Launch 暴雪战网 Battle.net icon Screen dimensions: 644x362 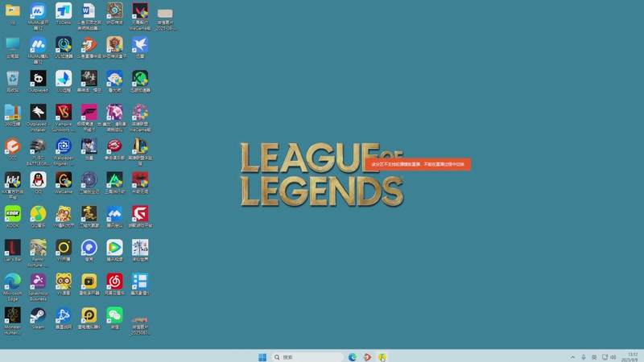tap(64, 318)
